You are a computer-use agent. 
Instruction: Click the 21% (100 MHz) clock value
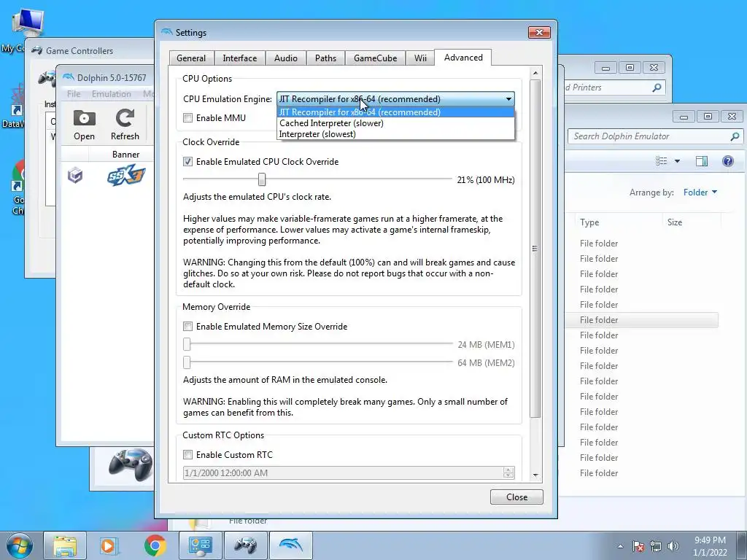click(x=485, y=180)
